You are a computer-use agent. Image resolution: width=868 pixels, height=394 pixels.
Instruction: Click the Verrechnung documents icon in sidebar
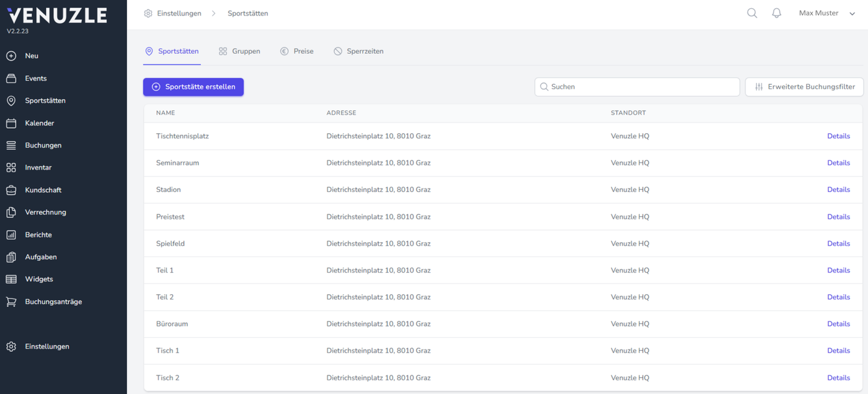coord(11,212)
